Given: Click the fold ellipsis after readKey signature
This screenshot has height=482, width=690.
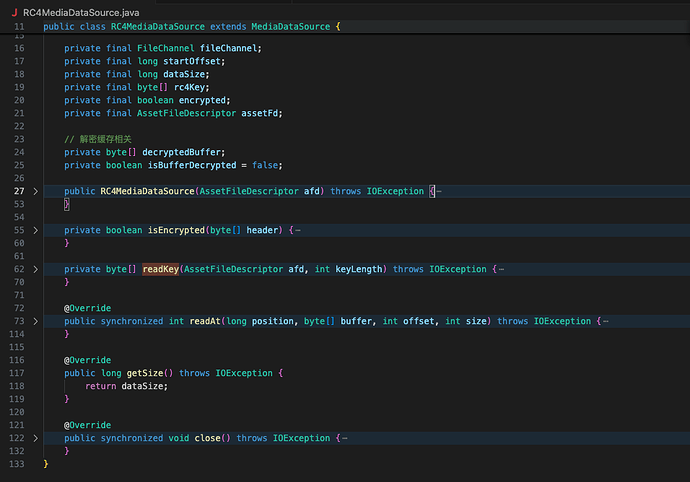Looking at the screenshot, I should coord(500,269).
